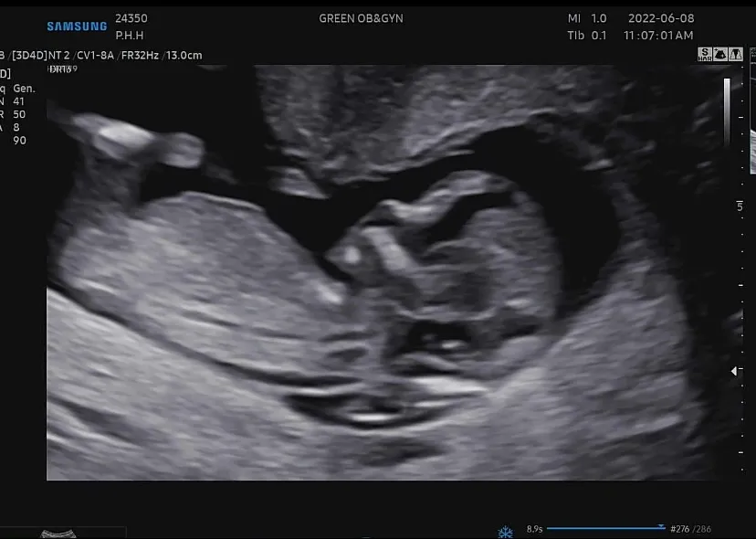Click the probe orientation thumbnail at bottom left
This screenshot has height=539, width=756.
point(58,534)
